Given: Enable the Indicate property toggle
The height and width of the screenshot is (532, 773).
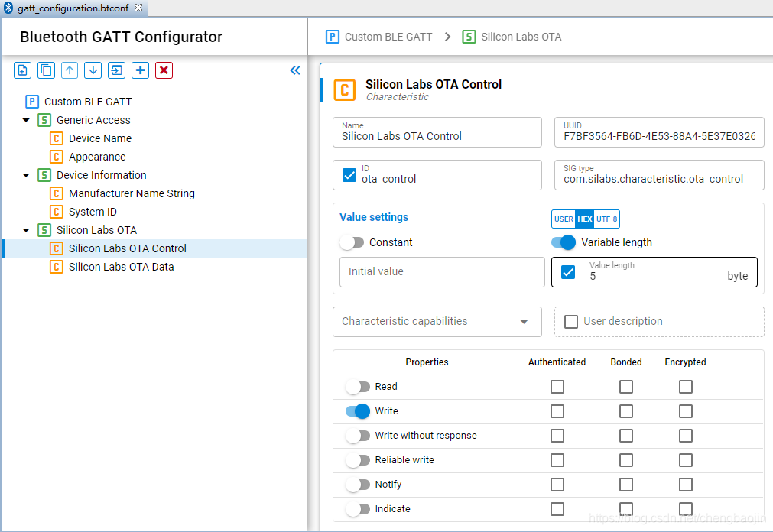Looking at the screenshot, I should tap(358, 509).
